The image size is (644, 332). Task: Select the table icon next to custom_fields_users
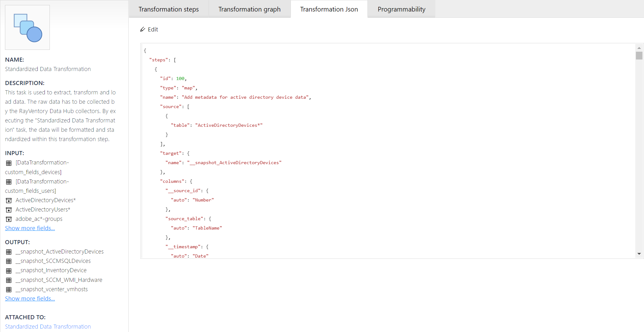click(x=9, y=182)
